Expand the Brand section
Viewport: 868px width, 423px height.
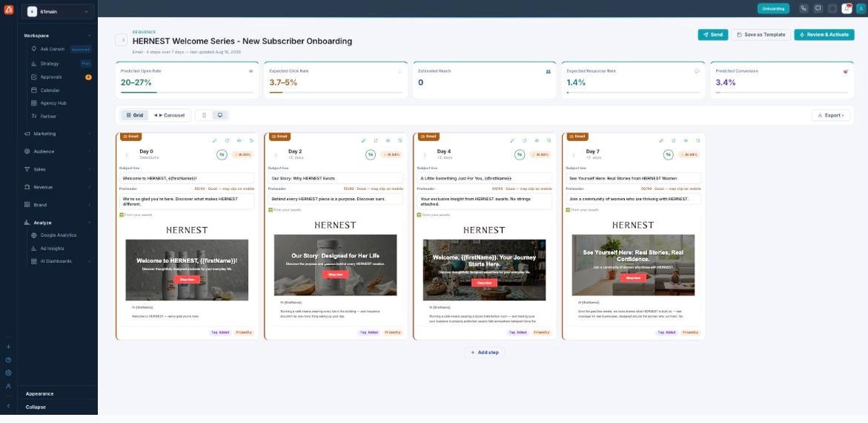coord(57,205)
